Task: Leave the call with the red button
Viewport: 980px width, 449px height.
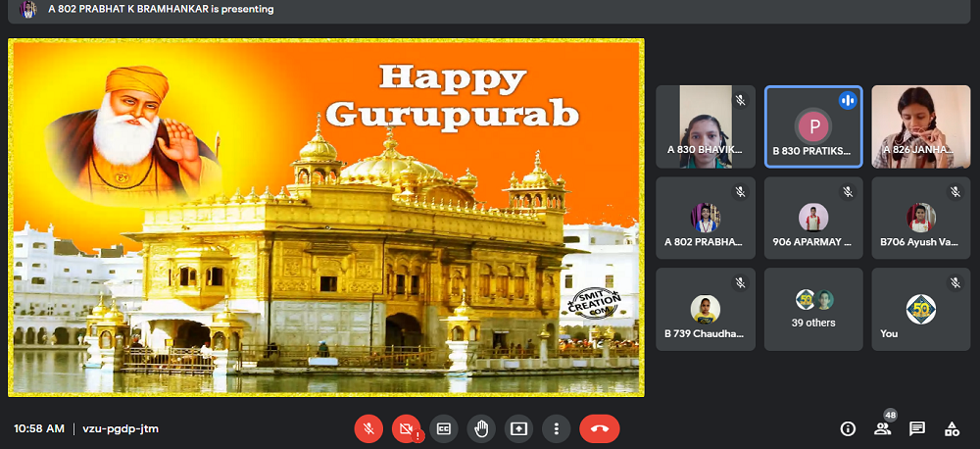Action: coord(599,428)
